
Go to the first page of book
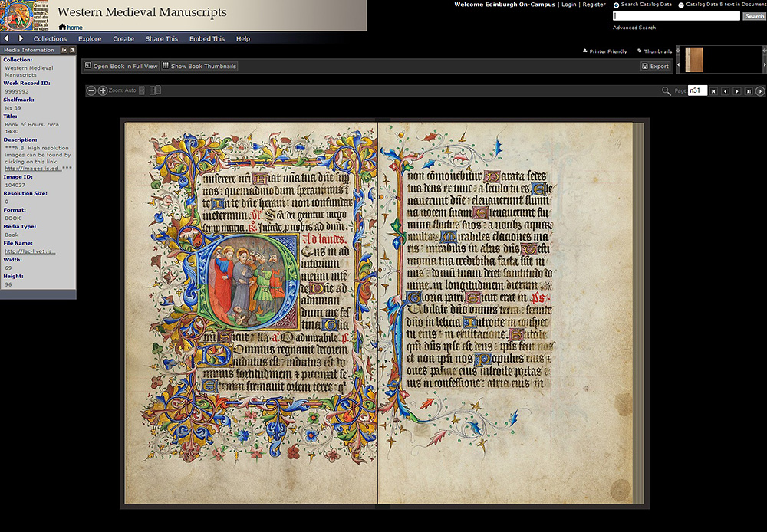click(713, 91)
